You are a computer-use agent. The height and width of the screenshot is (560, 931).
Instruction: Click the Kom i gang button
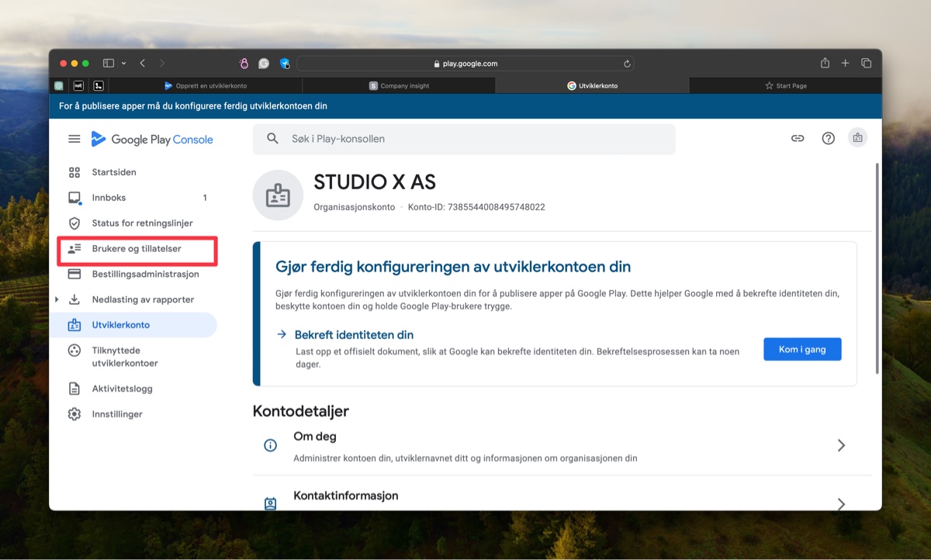click(802, 349)
